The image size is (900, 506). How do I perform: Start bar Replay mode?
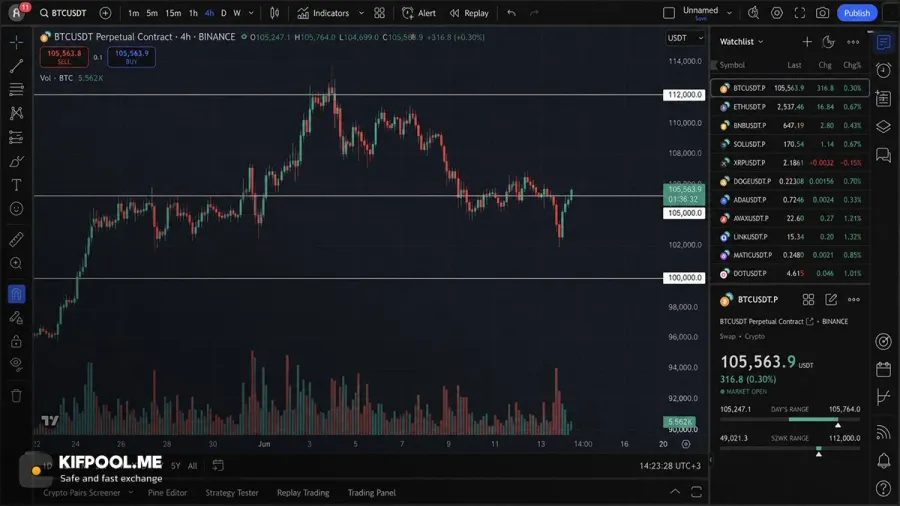tap(469, 13)
